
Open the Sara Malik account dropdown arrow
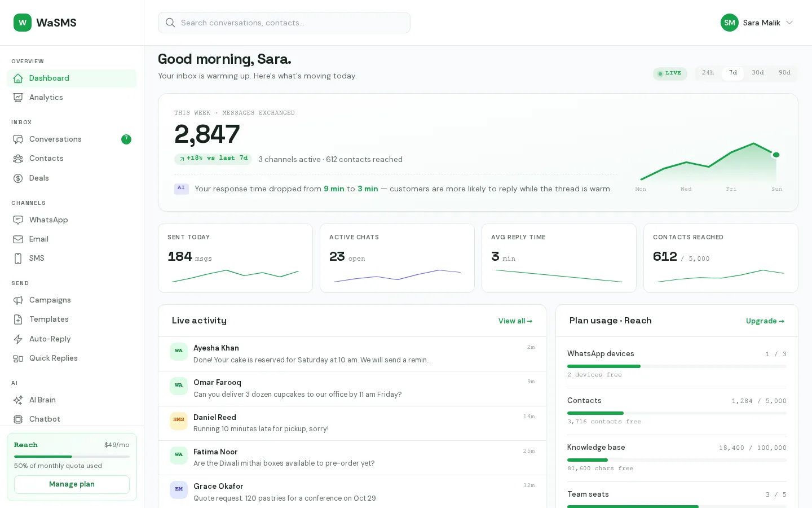[x=789, y=23]
